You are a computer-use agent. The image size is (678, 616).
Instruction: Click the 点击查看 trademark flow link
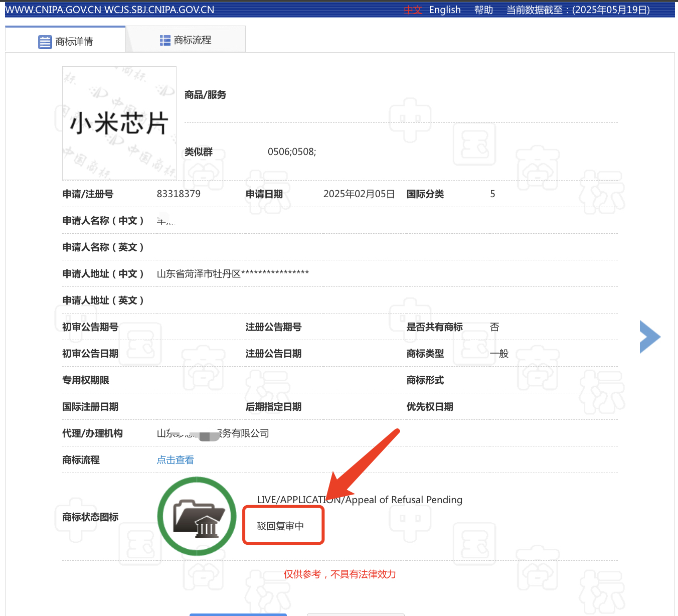175,460
